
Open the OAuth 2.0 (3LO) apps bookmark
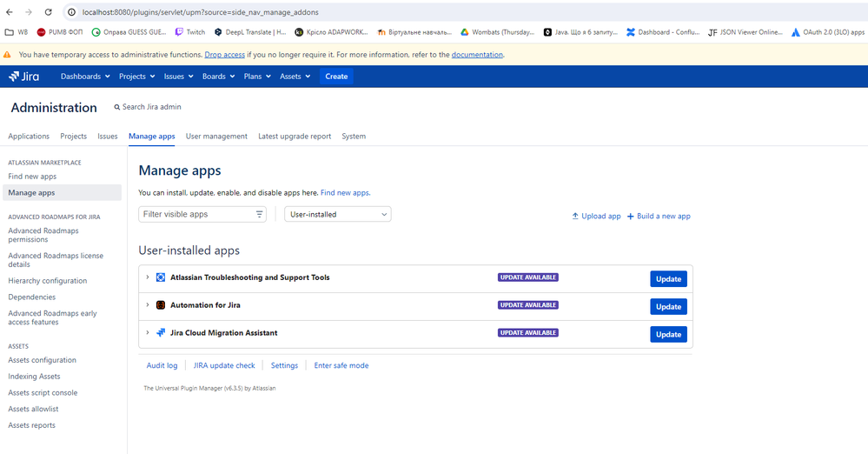pos(827,32)
